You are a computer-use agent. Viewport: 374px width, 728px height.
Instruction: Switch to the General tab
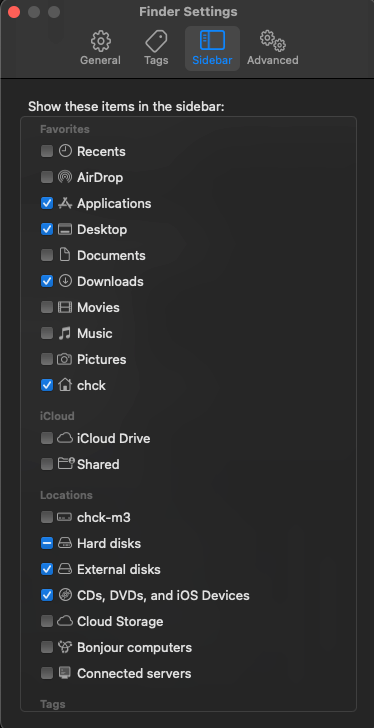point(100,48)
